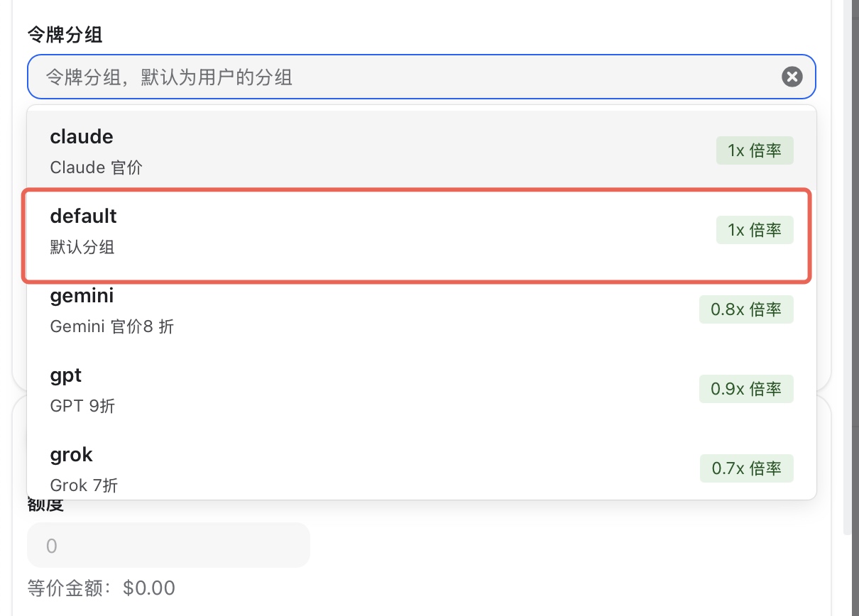Image resolution: width=859 pixels, height=616 pixels.
Task: Click the 默认分组 description text
Action: coord(82,248)
